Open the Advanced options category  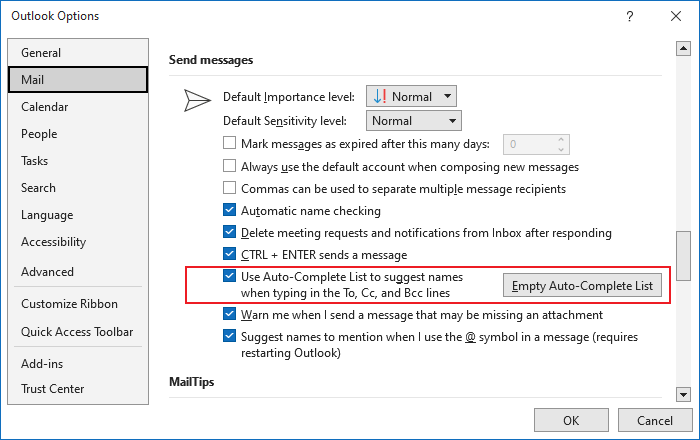coord(78,272)
